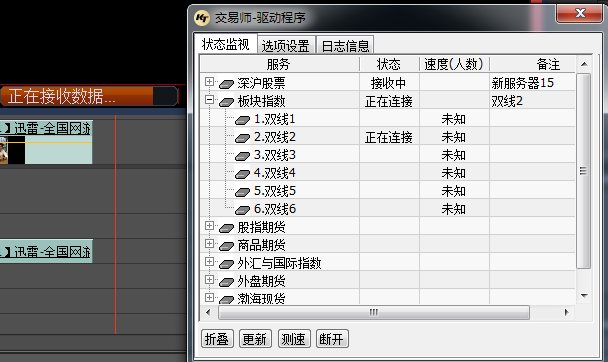
Task: Select the 6.双线6 row label
Action: (x=275, y=209)
